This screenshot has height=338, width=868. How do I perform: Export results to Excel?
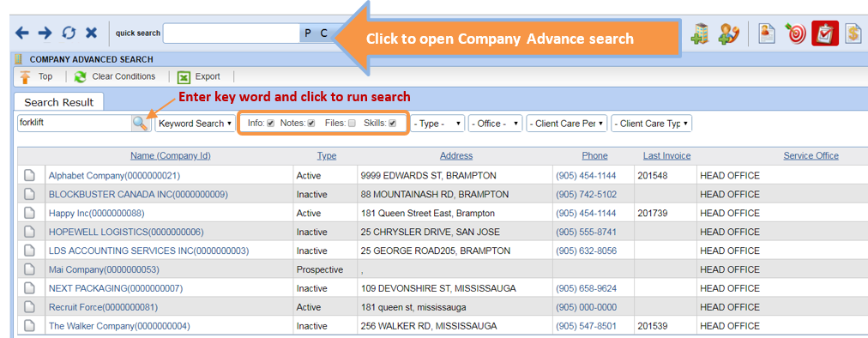point(199,76)
